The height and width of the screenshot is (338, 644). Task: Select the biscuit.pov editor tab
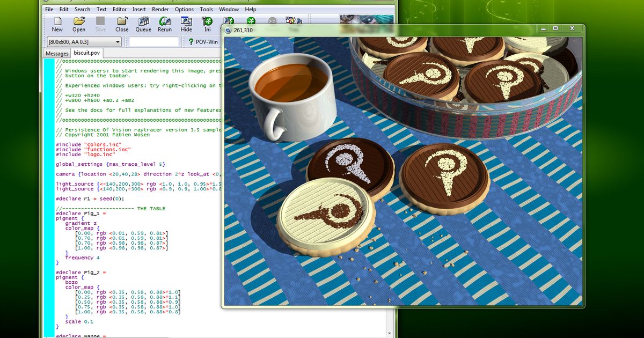87,53
